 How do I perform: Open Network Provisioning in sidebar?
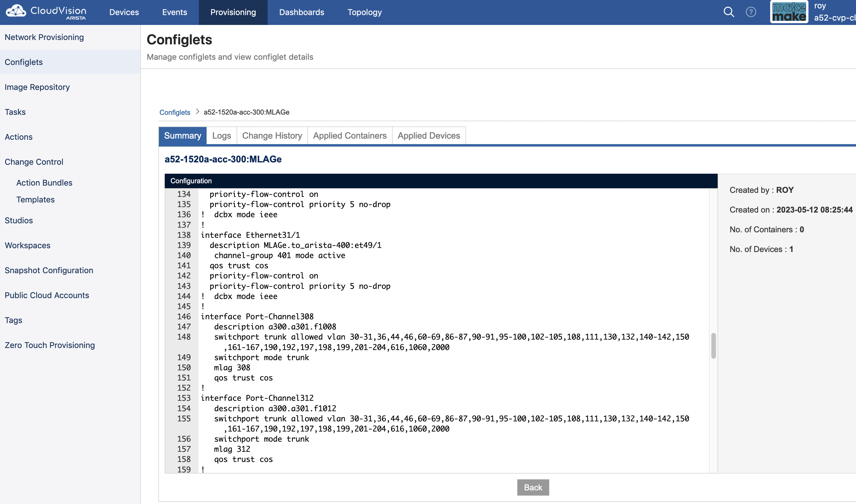point(44,37)
